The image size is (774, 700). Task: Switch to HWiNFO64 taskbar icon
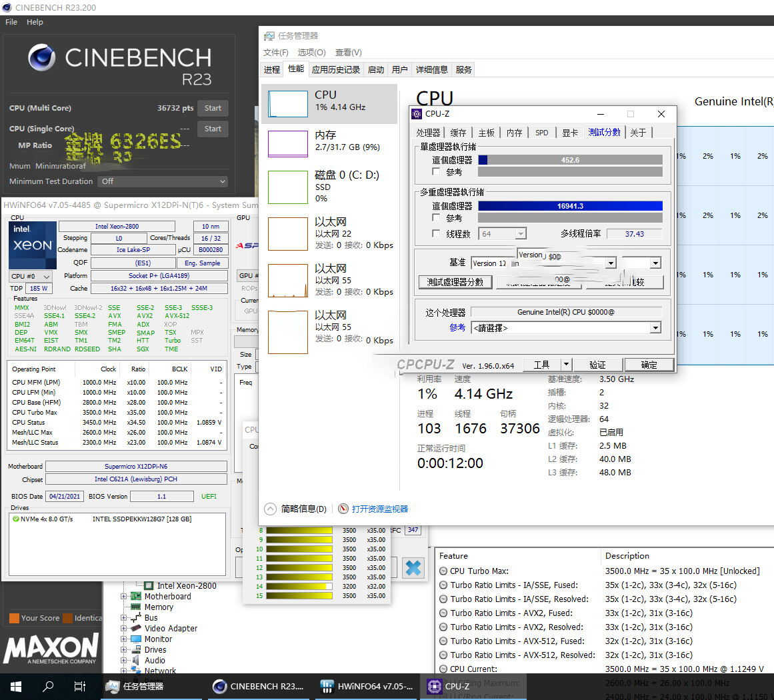click(326, 686)
